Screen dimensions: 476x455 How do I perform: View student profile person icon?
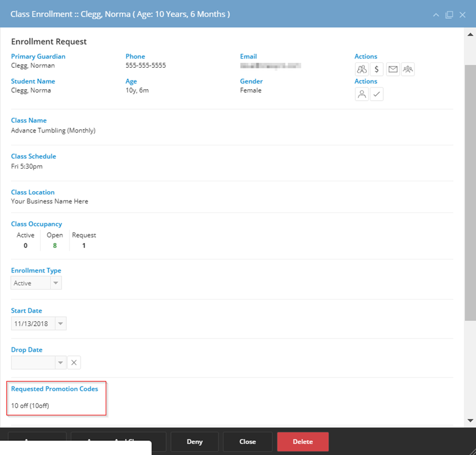(x=361, y=94)
